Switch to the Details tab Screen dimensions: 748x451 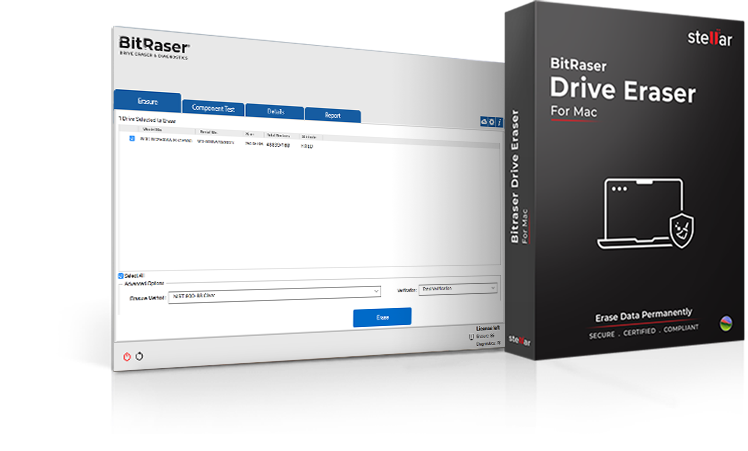[275, 111]
